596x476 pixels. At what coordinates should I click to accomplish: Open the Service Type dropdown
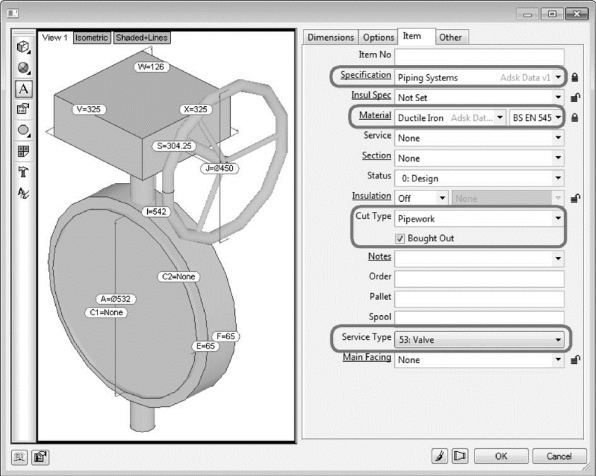(479, 339)
